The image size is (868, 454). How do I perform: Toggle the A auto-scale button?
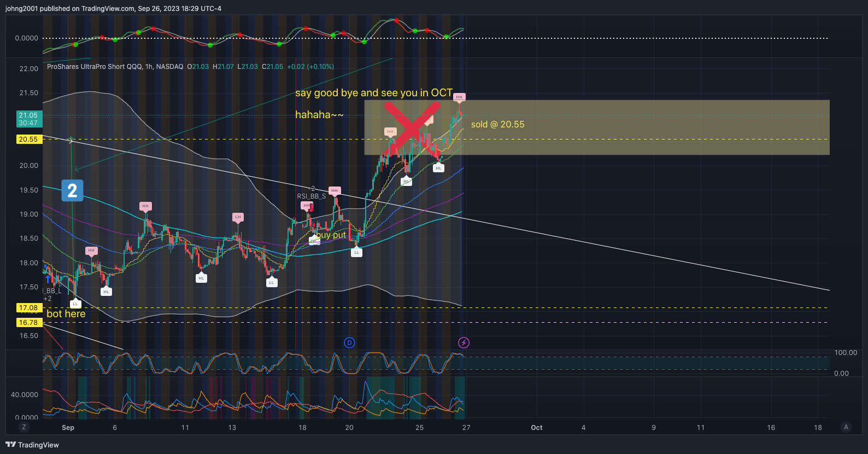(846, 427)
